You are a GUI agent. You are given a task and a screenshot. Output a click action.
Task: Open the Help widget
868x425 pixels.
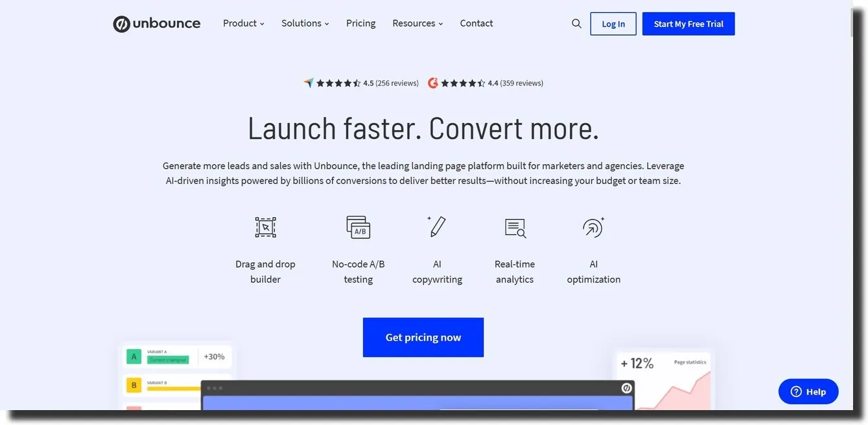point(808,391)
